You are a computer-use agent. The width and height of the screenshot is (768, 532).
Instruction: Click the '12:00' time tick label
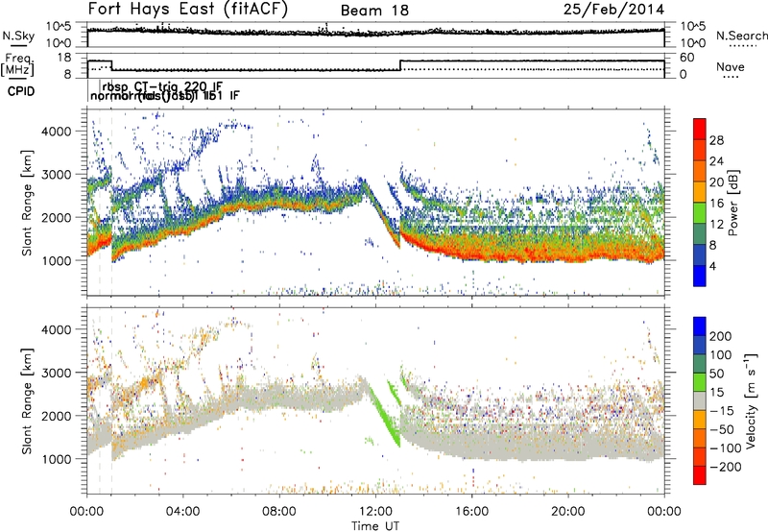point(375,512)
